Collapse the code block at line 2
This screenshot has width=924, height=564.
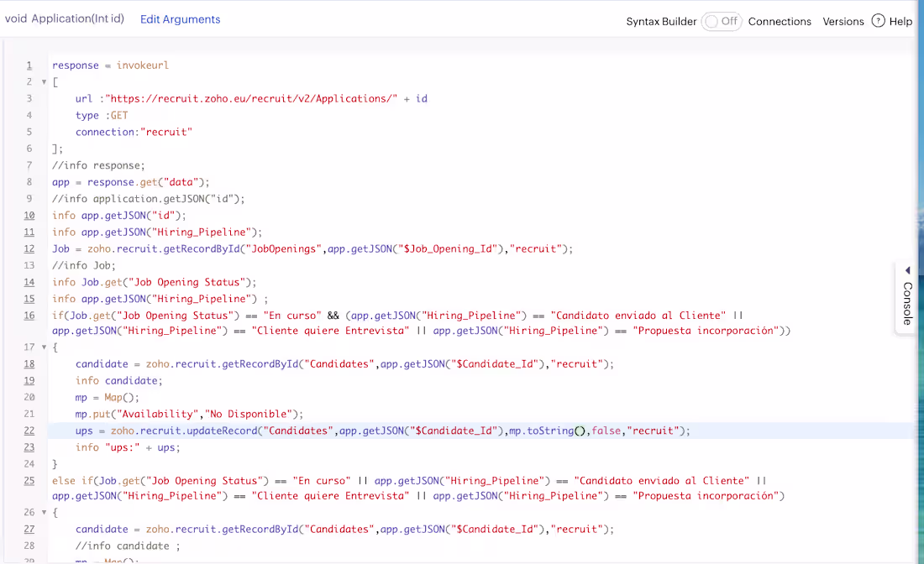[x=44, y=82]
